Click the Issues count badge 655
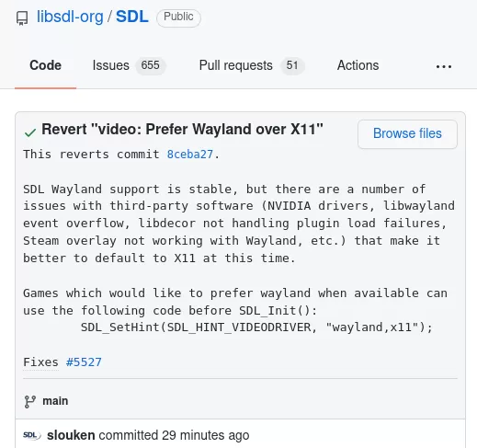Screen dimensions: 477x448 click(151, 65)
